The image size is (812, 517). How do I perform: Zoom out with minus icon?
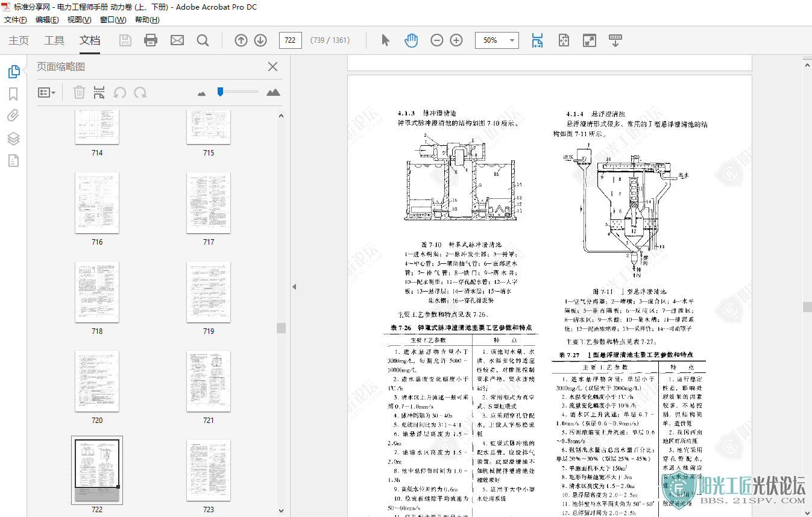point(437,40)
